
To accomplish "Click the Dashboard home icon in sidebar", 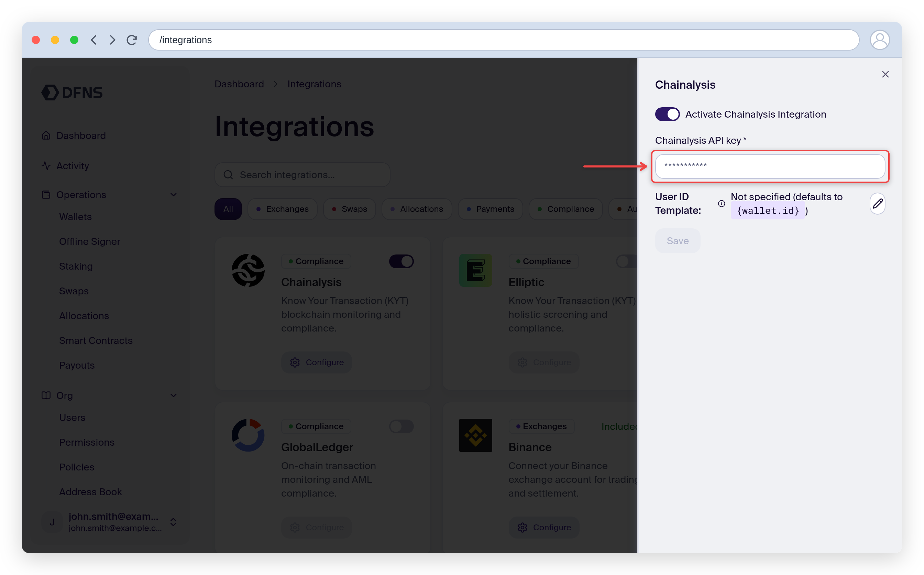I will click(x=46, y=135).
